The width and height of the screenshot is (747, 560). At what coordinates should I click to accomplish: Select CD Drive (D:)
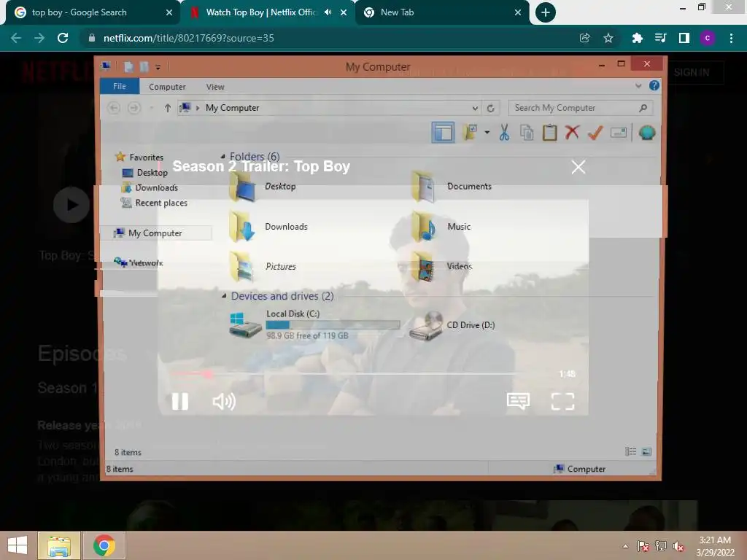452,325
